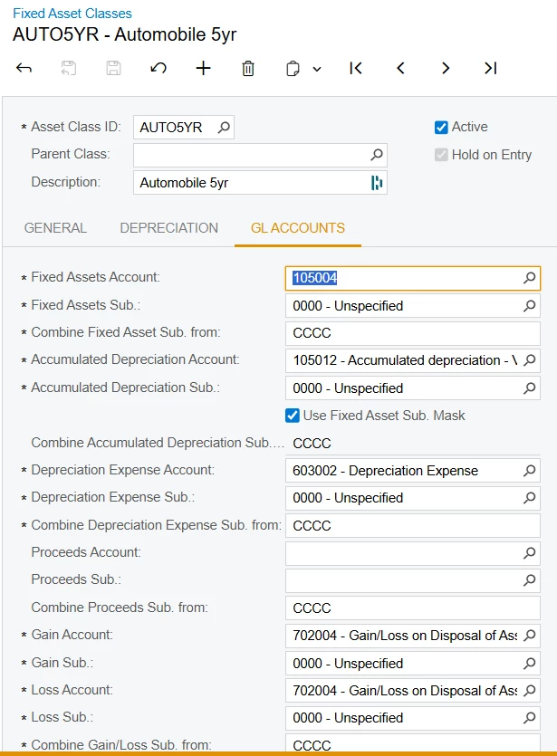The height and width of the screenshot is (756, 557).
Task: Jump to the last record
Action: coord(490,68)
